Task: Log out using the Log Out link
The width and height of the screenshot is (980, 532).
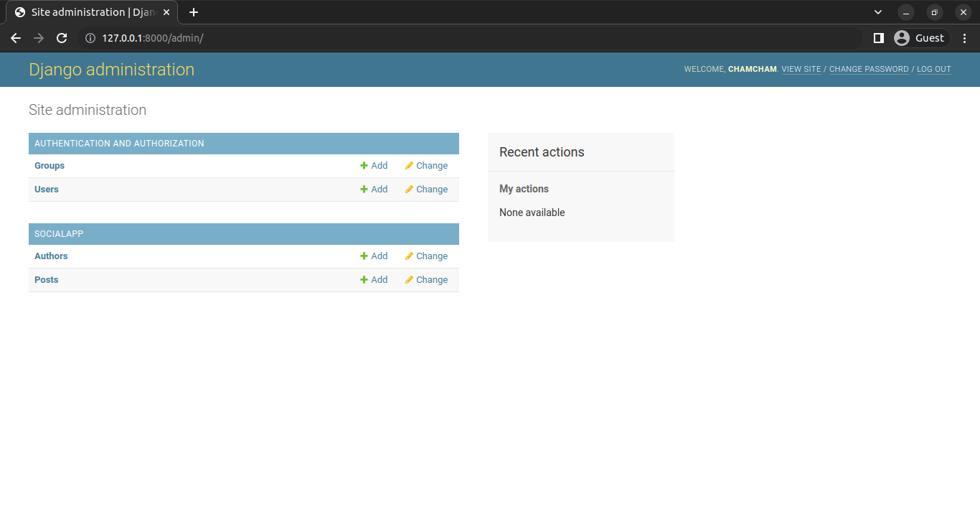Action: click(933, 70)
